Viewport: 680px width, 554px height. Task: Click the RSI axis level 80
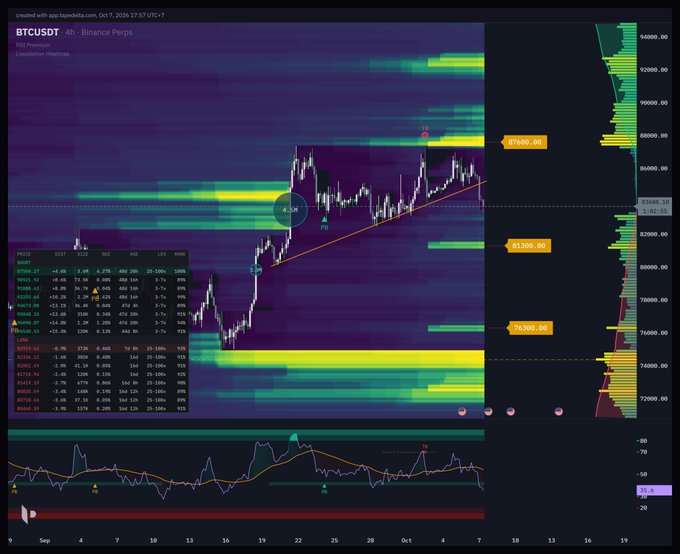(x=643, y=441)
